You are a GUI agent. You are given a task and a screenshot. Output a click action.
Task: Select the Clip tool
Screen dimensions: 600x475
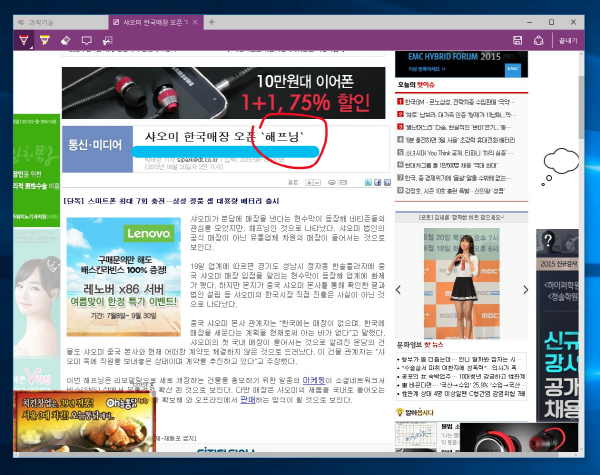pos(108,40)
